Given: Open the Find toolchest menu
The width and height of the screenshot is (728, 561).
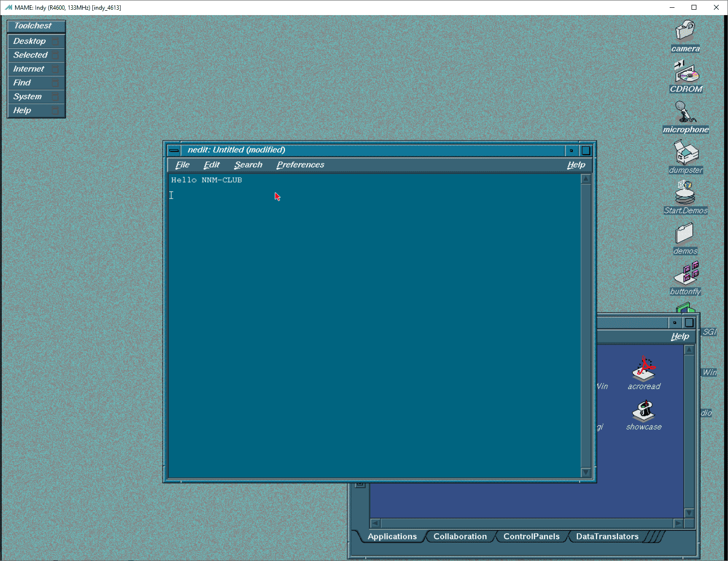Looking at the screenshot, I should (36, 83).
